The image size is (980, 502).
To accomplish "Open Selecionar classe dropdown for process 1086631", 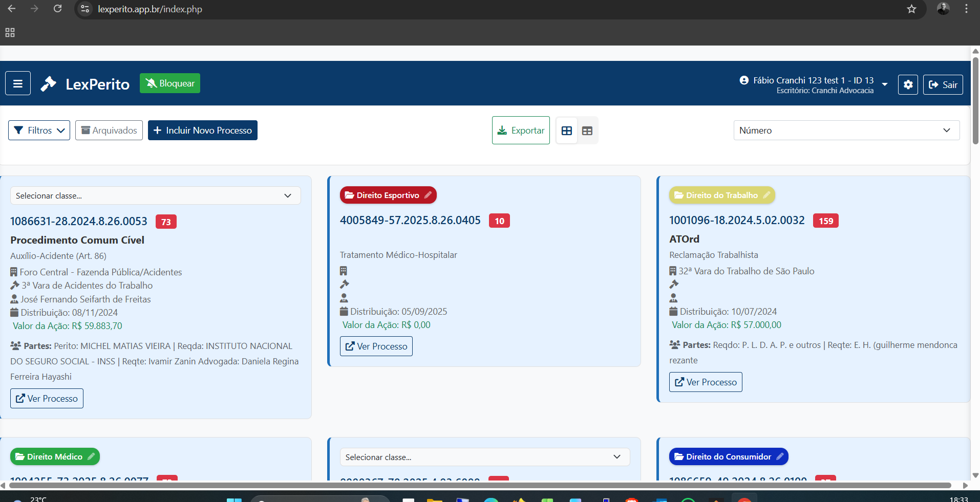I will (x=155, y=195).
